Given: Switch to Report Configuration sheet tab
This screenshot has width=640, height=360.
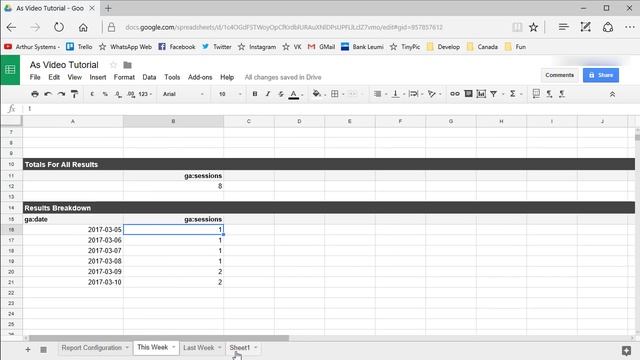Looking at the screenshot, I should point(91,348).
